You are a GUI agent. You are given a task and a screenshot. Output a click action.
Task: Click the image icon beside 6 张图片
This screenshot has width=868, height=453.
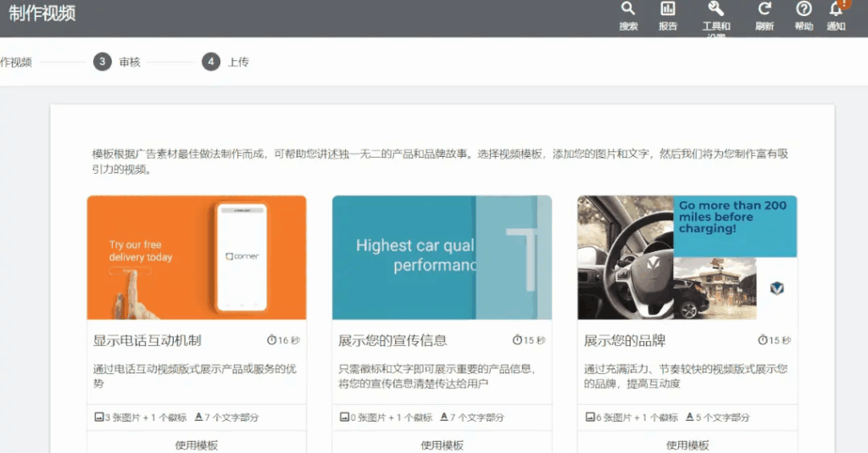590,417
